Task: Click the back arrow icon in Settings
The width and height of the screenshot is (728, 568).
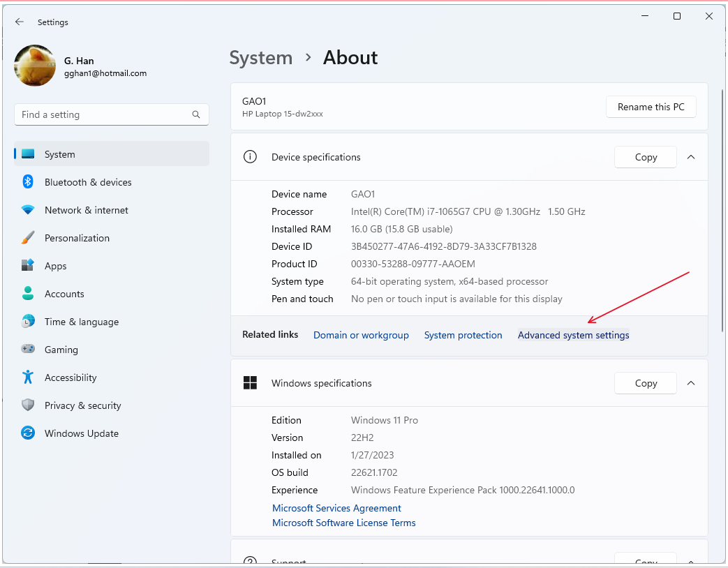Action: (19, 22)
